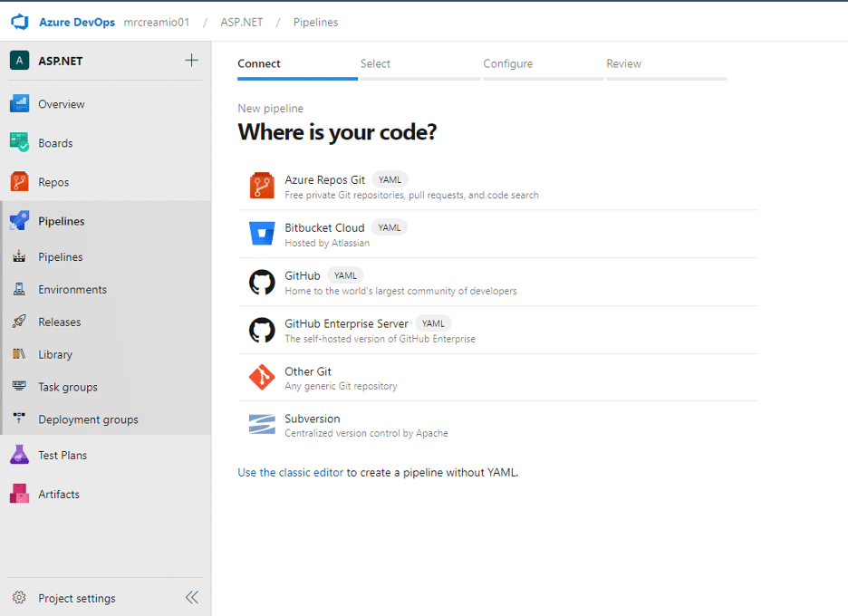Select GitHub as code source
Screen dimensions: 848x616
tap(498, 282)
